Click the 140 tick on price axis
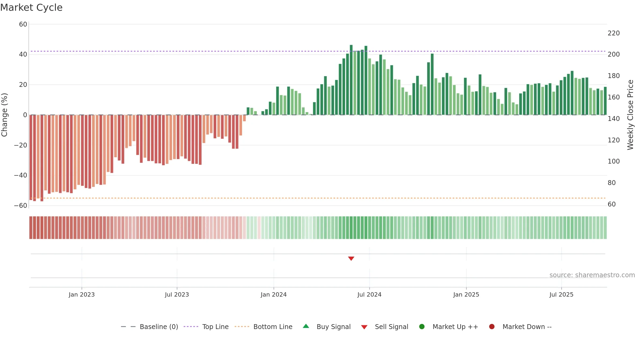 (614, 119)
